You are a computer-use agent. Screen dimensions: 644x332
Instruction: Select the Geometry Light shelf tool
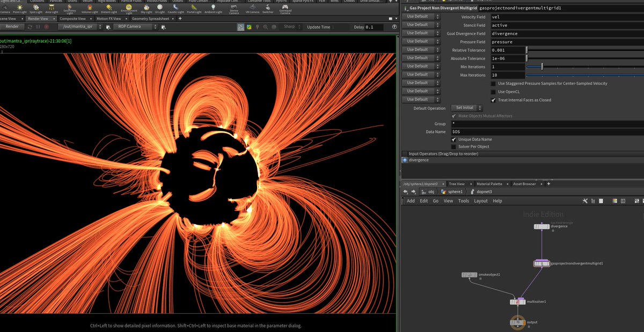(x=70, y=9)
